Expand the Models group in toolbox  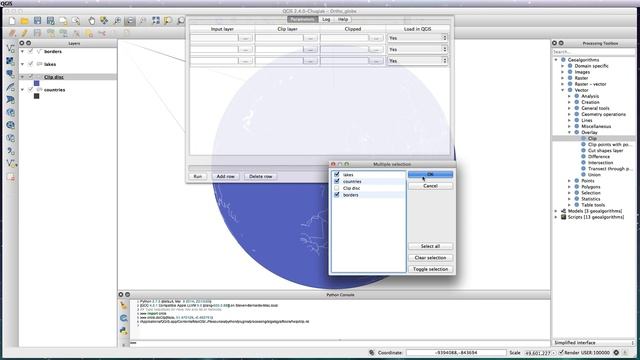point(556,211)
